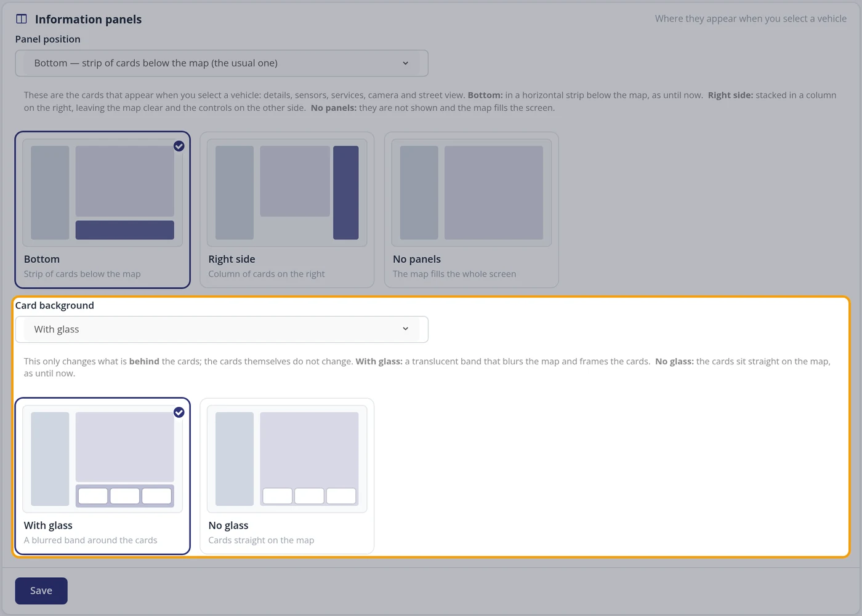Click the Information panels header icon
Image resolution: width=862 pixels, height=616 pixels.
coord(22,19)
